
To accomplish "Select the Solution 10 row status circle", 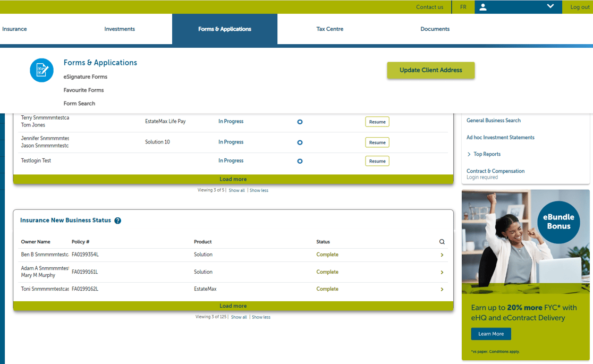I will click(300, 142).
